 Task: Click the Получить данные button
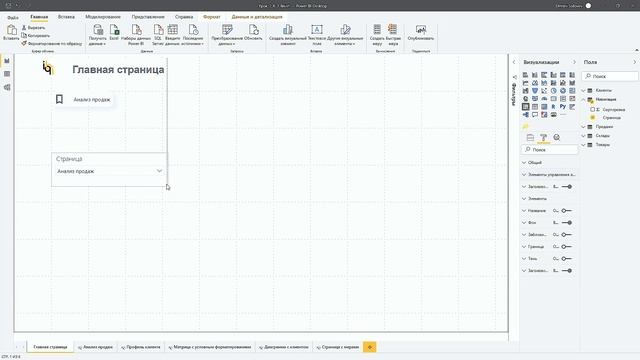click(x=98, y=35)
